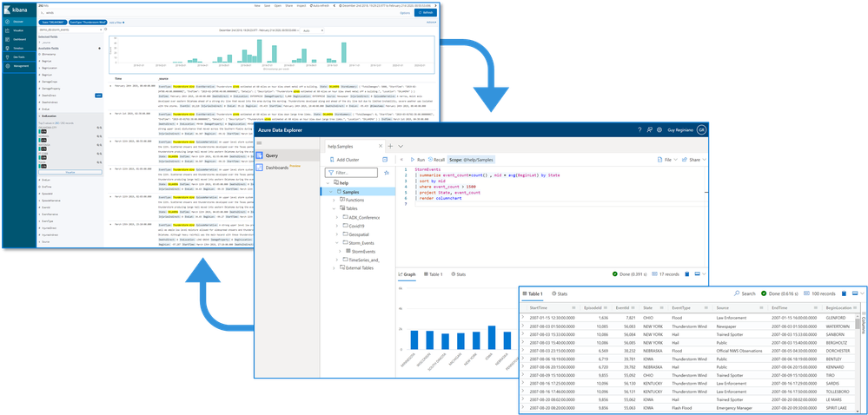The width and height of the screenshot is (868, 415).
Task: Open Kibana Discover in sidebar
Action: [x=17, y=22]
